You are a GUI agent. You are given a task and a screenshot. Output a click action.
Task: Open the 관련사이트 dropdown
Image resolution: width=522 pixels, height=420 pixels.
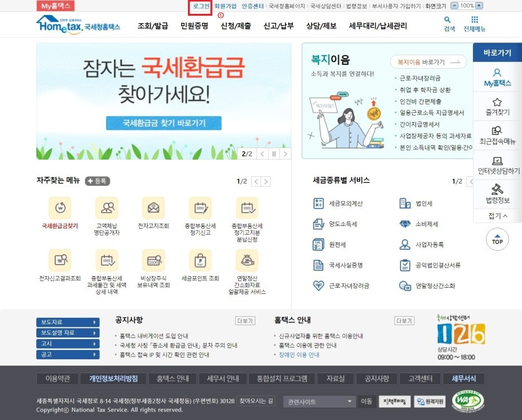point(320,402)
